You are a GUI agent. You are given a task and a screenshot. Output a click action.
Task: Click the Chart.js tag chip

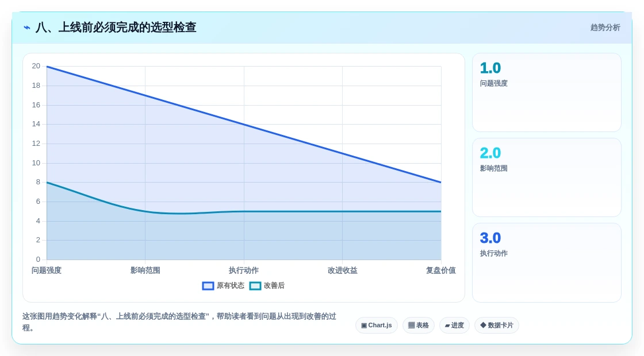coord(376,325)
